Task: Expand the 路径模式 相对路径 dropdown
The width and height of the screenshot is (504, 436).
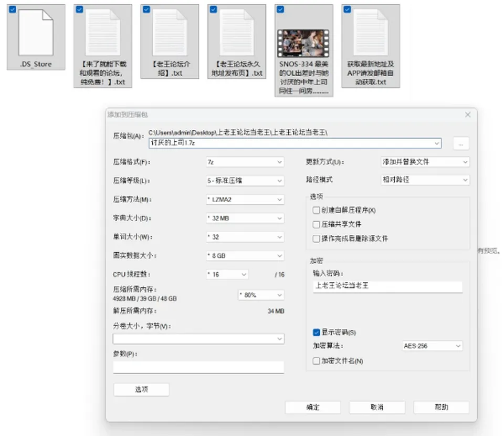Action: point(425,180)
